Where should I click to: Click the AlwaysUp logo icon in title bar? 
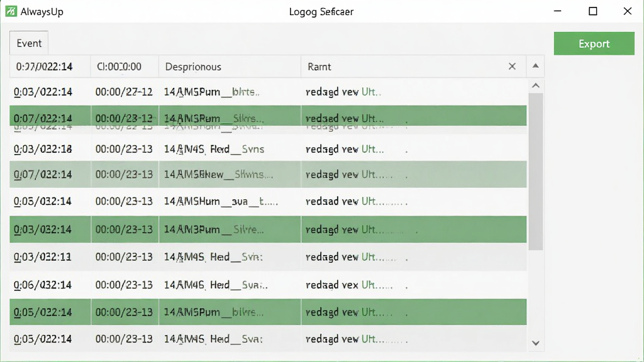click(x=11, y=11)
